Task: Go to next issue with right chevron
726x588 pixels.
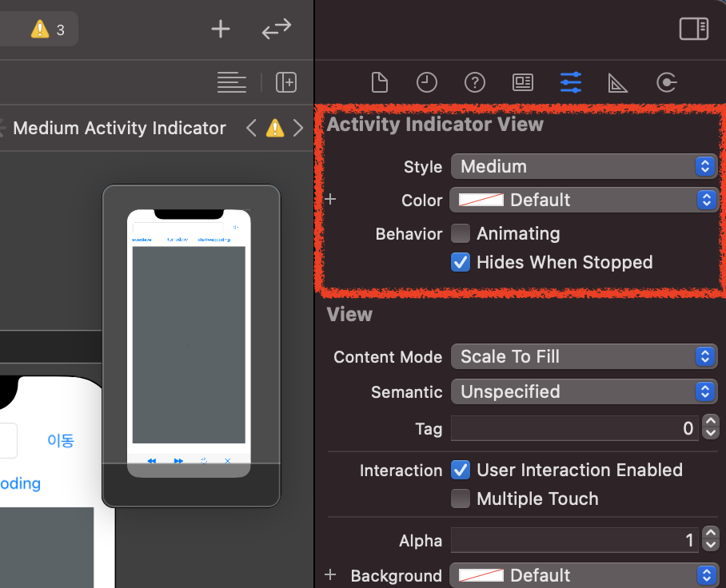Action: (x=298, y=128)
